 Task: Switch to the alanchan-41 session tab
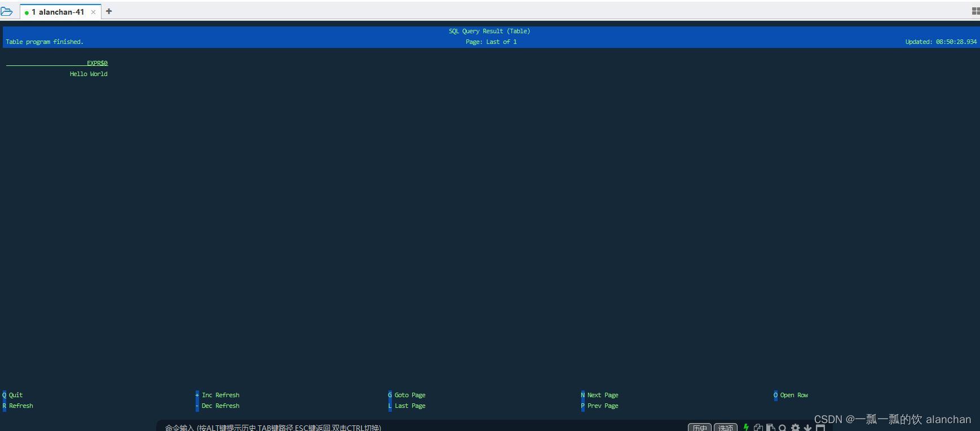(61, 12)
